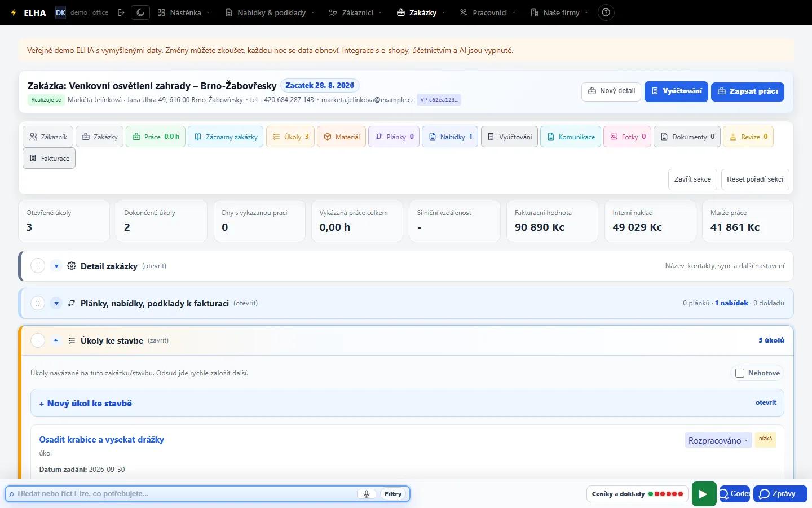Open the Rozpracováno status dropdown

[x=718, y=440]
